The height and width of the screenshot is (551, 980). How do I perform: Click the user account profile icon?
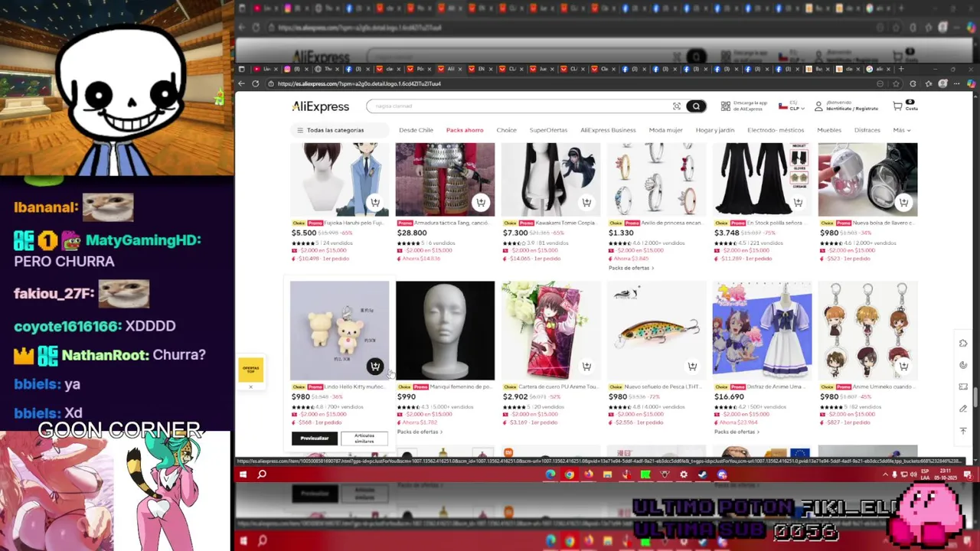pos(818,106)
